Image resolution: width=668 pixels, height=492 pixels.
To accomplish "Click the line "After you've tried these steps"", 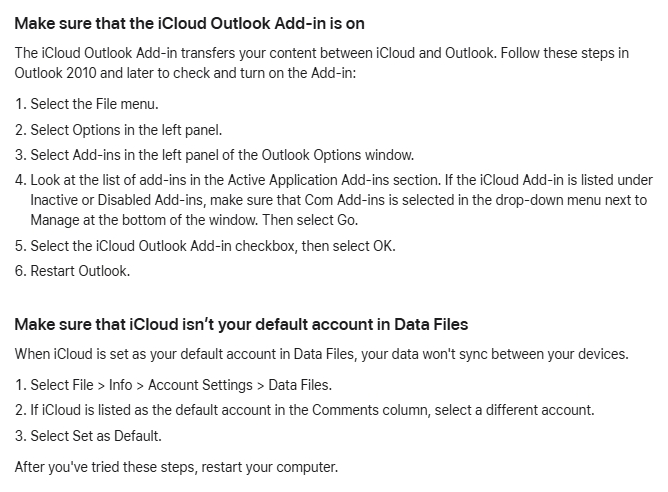I will [176, 466].
